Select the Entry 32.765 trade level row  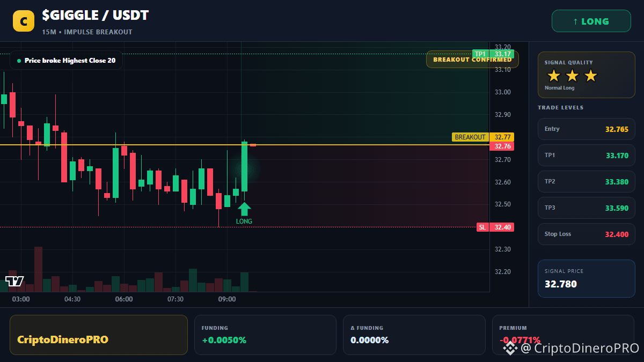pos(586,129)
